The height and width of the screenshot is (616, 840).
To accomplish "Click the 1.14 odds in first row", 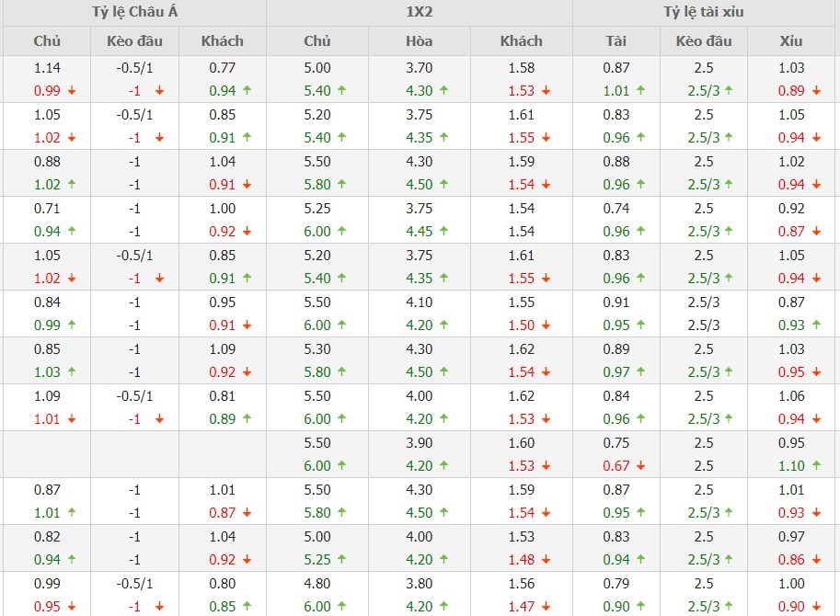I will tap(47, 68).
